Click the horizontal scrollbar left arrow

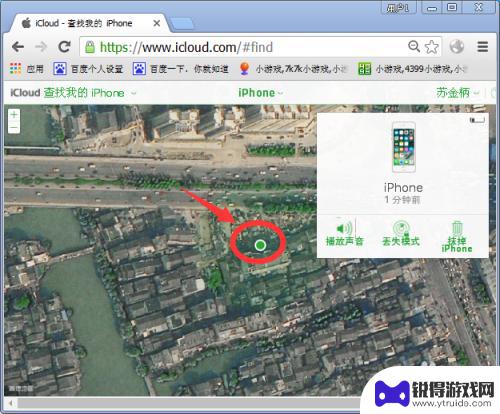pos(11,403)
